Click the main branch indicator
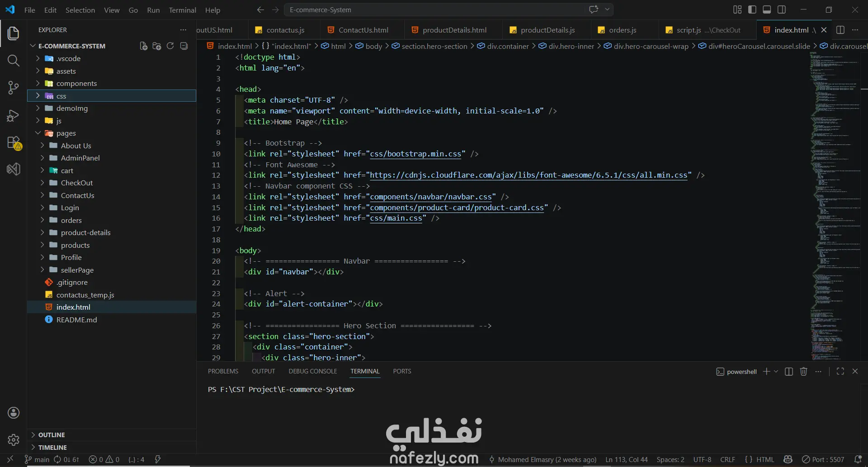 37,460
